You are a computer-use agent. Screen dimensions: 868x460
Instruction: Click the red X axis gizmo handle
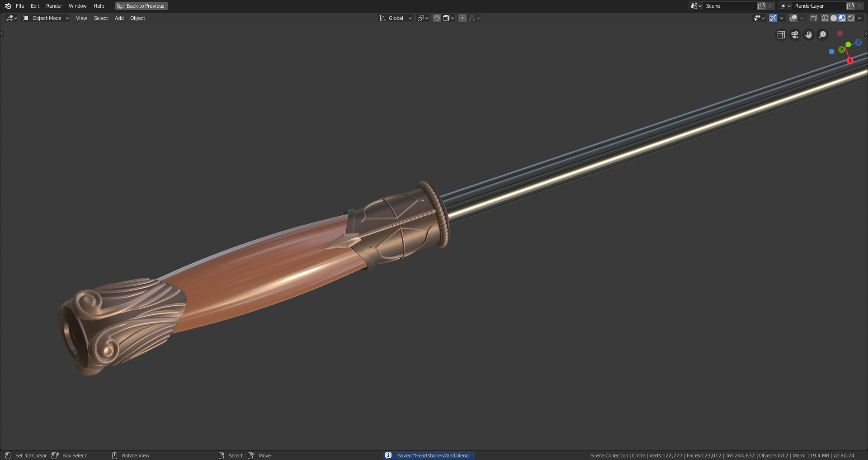tap(850, 61)
